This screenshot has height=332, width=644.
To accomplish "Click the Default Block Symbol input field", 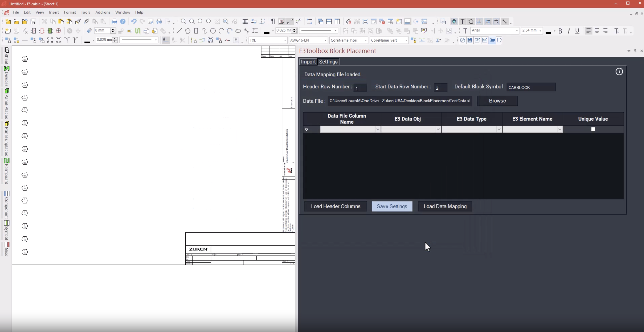I will point(531,88).
